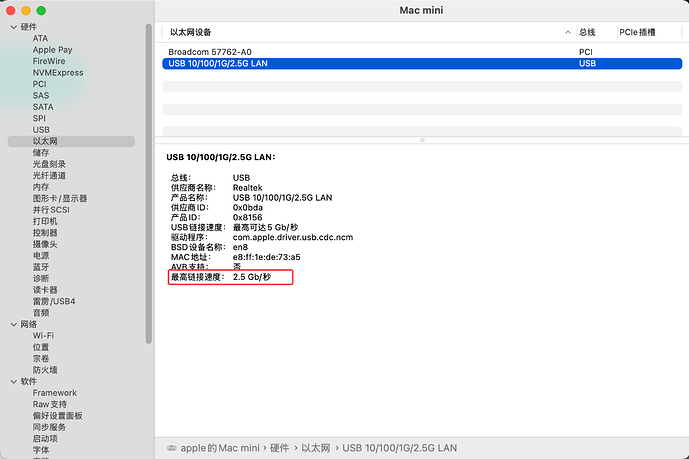This screenshot has height=459, width=689.
Task: Select 储存 in the sidebar
Action: pyautogui.click(x=41, y=153)
